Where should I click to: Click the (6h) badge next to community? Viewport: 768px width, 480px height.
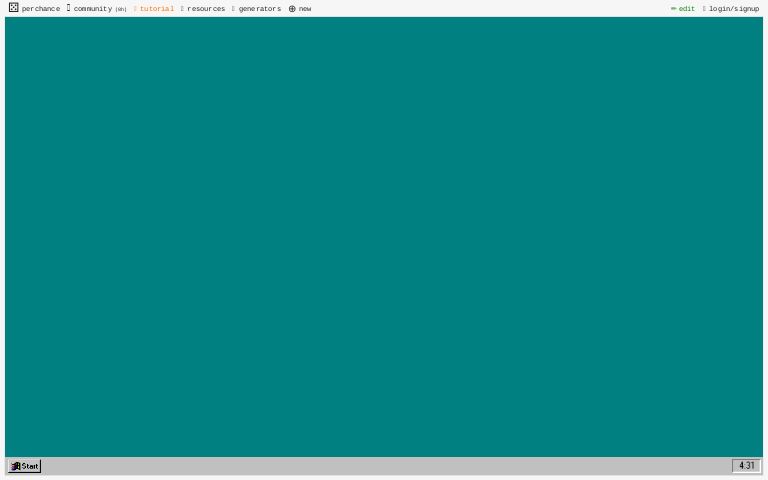121,10
